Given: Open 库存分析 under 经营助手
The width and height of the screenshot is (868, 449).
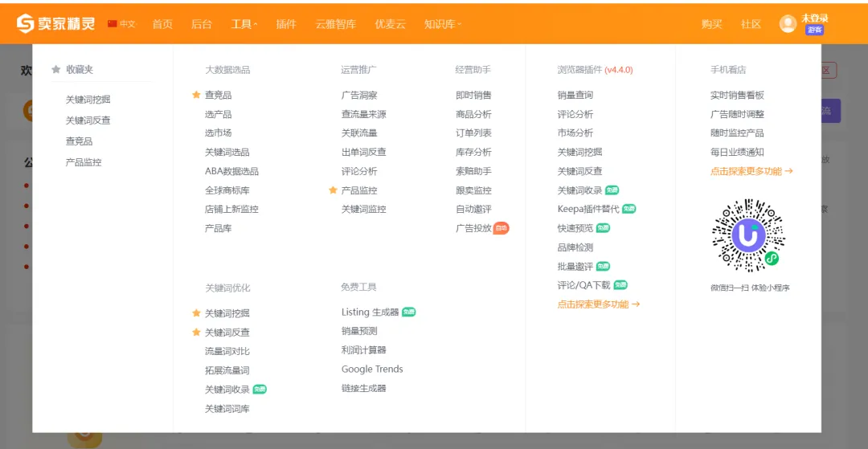Looking at the screenshot, I should click(x=473, y=152).
